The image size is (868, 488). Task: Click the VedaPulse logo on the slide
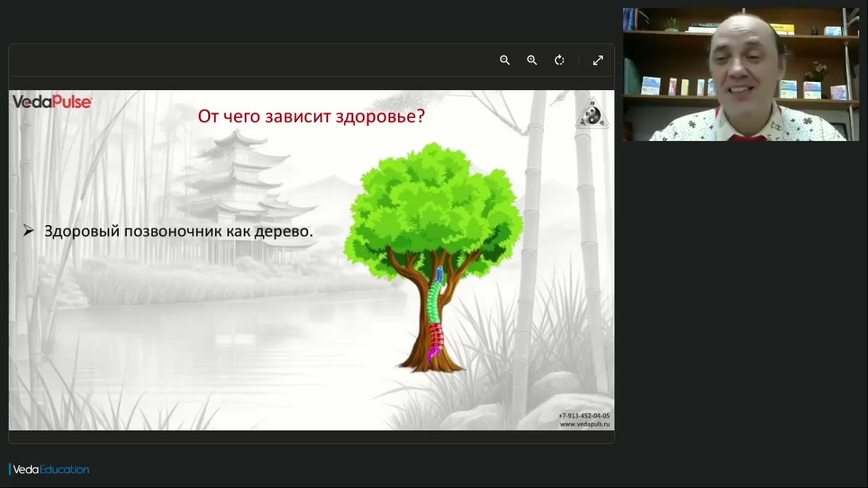(52, 102)
